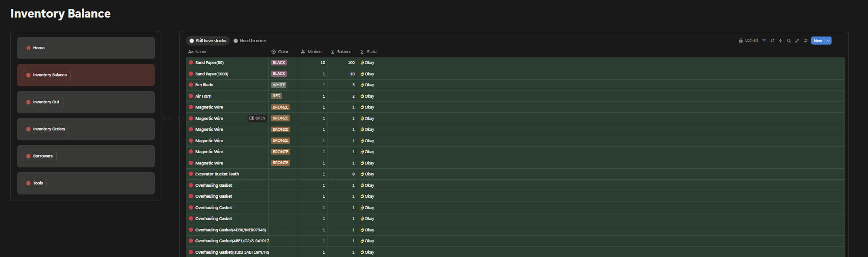
Task: Click balance value 3 for Fan Blade
Action: pyautogui.click(x=353, y=85)
